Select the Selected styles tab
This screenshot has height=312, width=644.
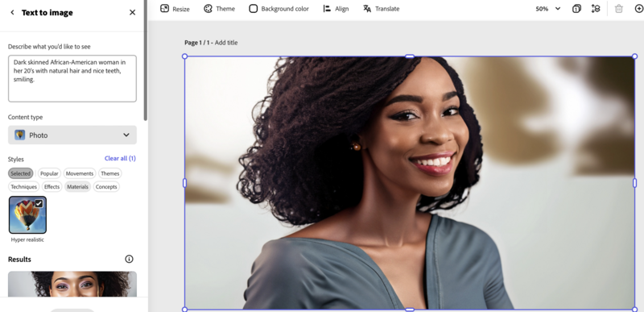(21, 173)
